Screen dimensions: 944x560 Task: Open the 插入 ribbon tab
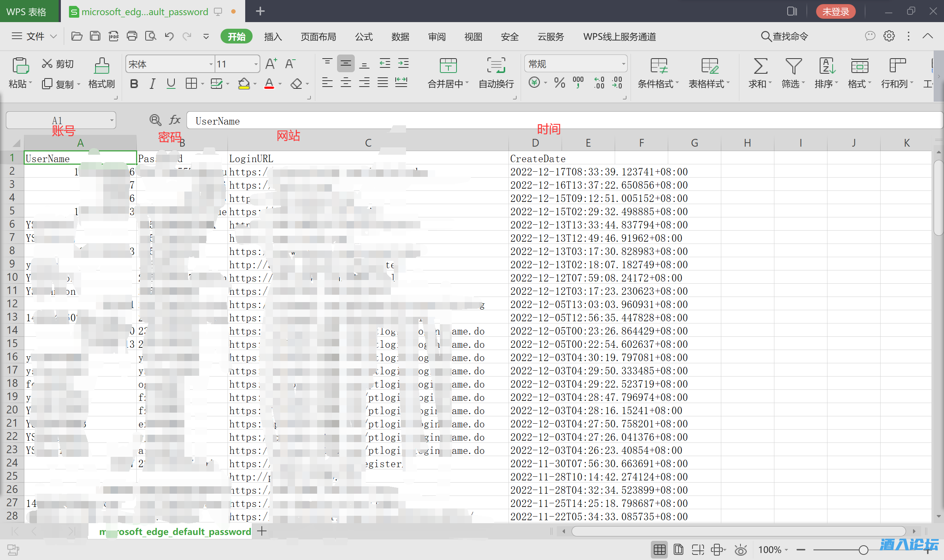[x=273, y=36]
